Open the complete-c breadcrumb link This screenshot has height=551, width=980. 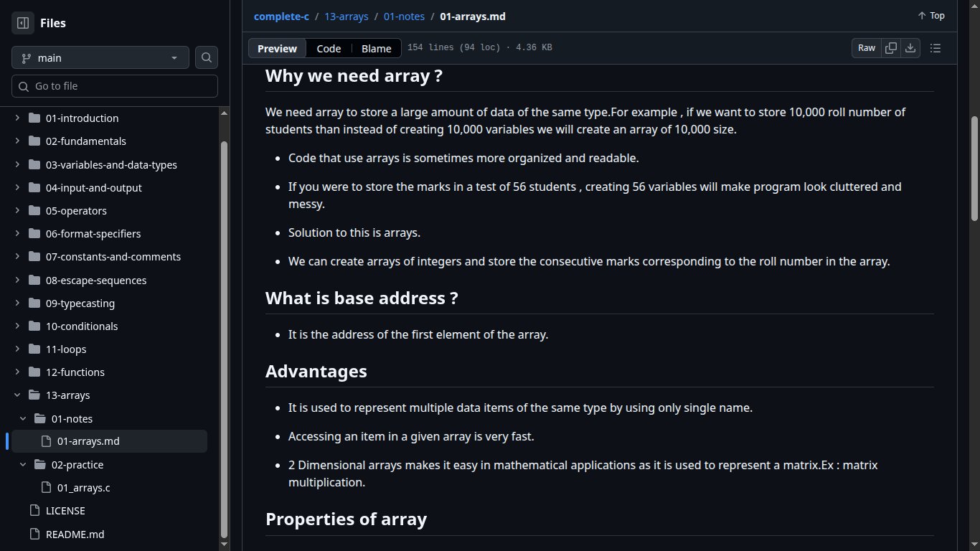[x=281, y=16]
